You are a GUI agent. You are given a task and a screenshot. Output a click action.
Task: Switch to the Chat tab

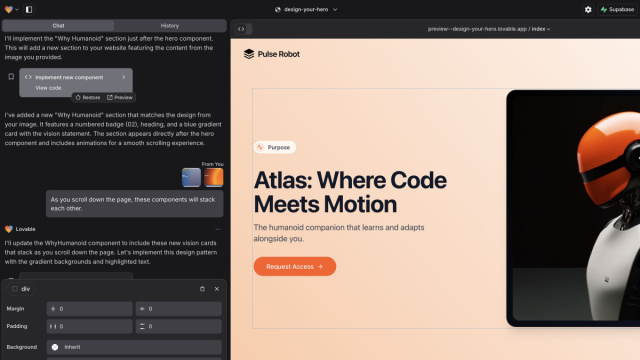[x=58, y=25]
